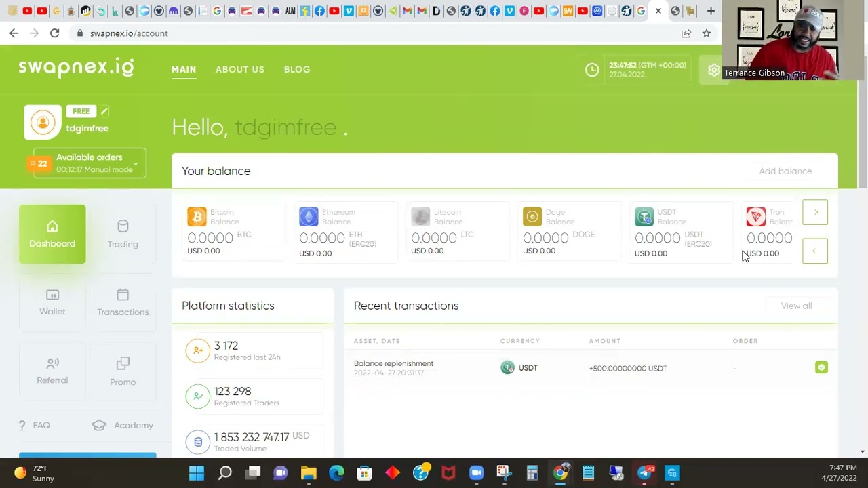Open the Trading section
Image resolution: width=868 pixels, height=488 pixels.
tap(123, 234)
